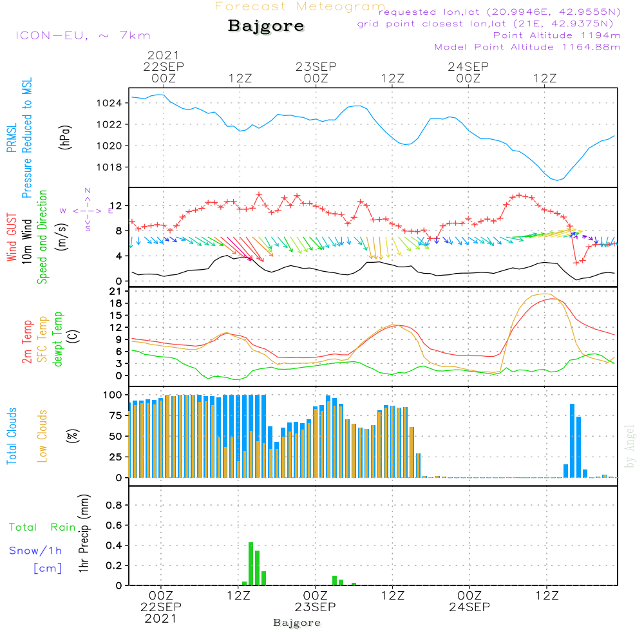Click the 10m Wind label
Screen dimensions: 644x644
(26, 241)
